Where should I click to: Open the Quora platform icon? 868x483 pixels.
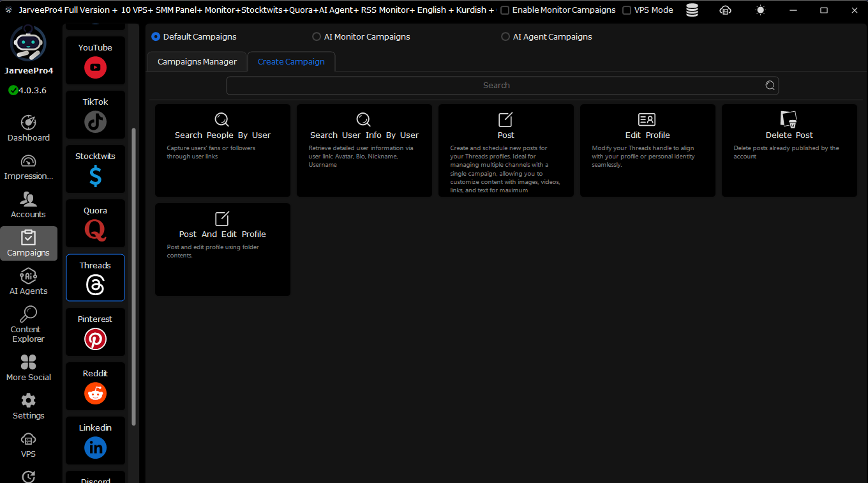(x=95, y=230)
